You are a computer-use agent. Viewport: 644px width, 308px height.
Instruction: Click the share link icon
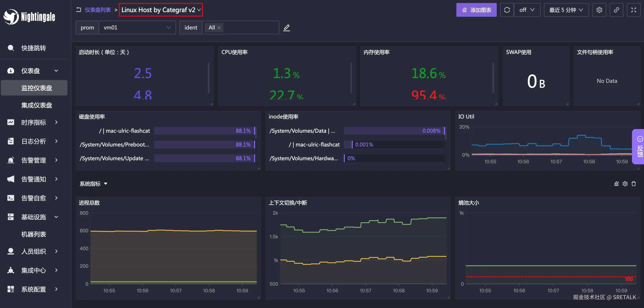616,10
